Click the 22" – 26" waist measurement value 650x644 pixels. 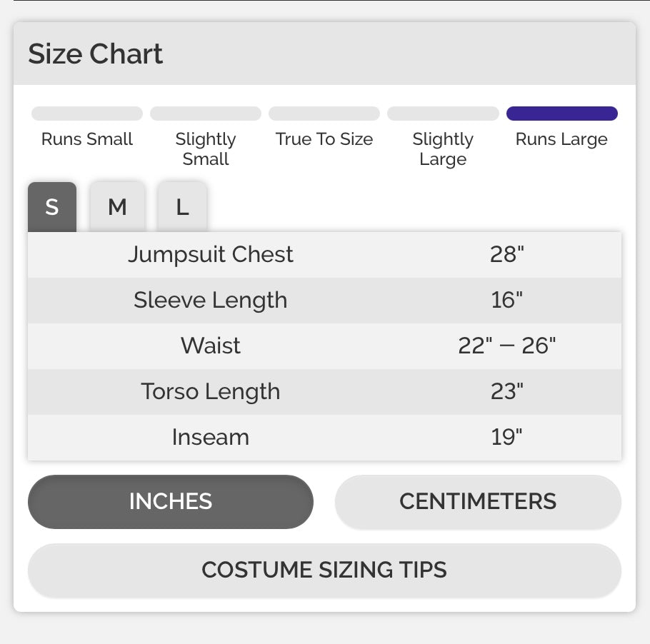tap(507, 346)
